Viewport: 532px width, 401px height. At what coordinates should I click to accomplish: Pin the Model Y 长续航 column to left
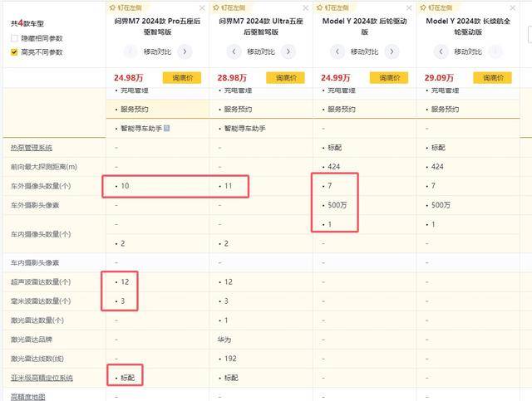(436, 7)
